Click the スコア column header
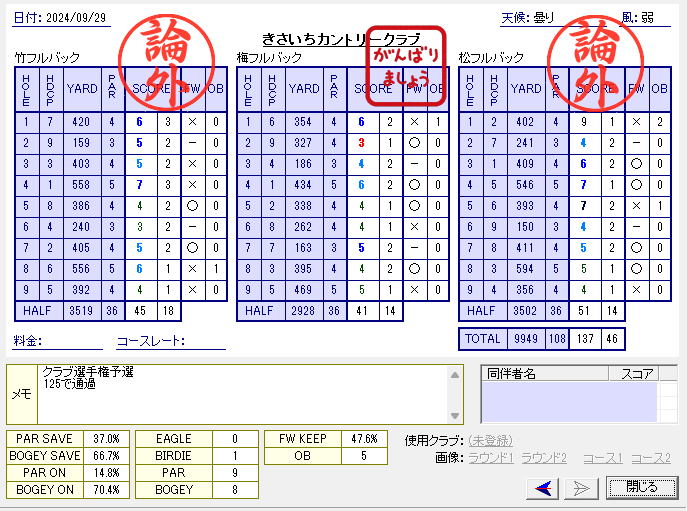This screenshot has height=511, width=687. pyautogui.click(x=634, y=374)
